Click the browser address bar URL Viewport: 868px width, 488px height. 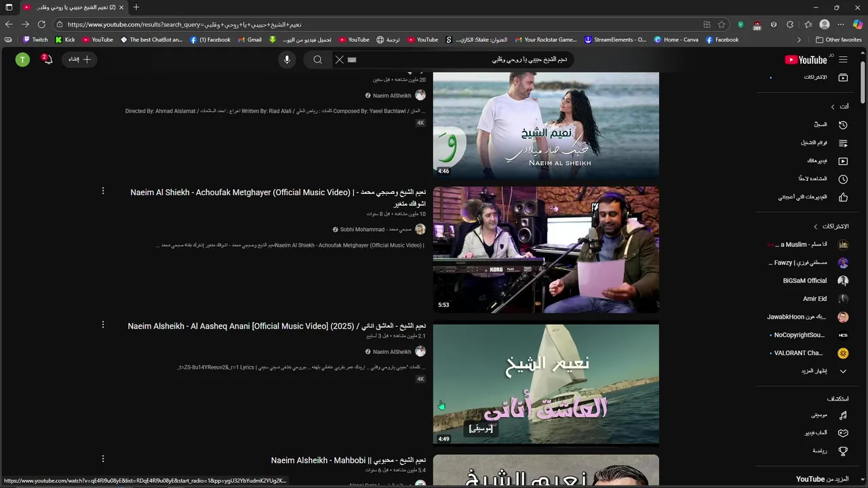coord(380,24)
